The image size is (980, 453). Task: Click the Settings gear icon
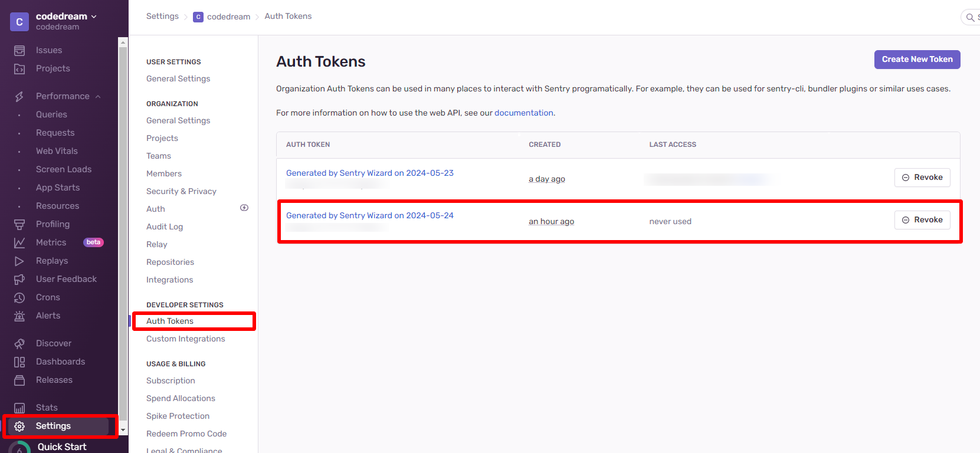tap(19, 426)
